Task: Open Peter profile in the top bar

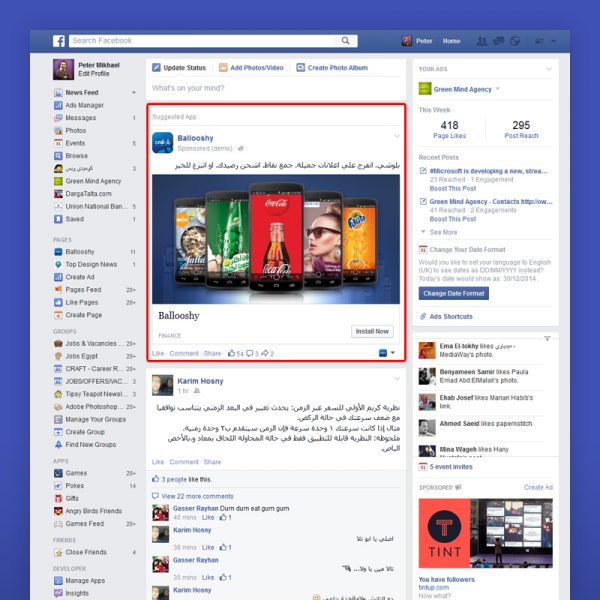Action: coord(417,41)
